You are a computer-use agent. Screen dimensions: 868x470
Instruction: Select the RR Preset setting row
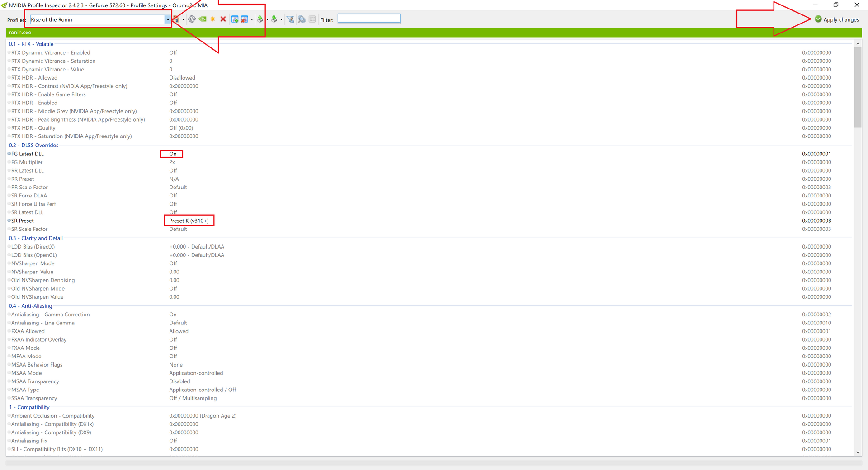pyautogui.click(x=429, y=179)
